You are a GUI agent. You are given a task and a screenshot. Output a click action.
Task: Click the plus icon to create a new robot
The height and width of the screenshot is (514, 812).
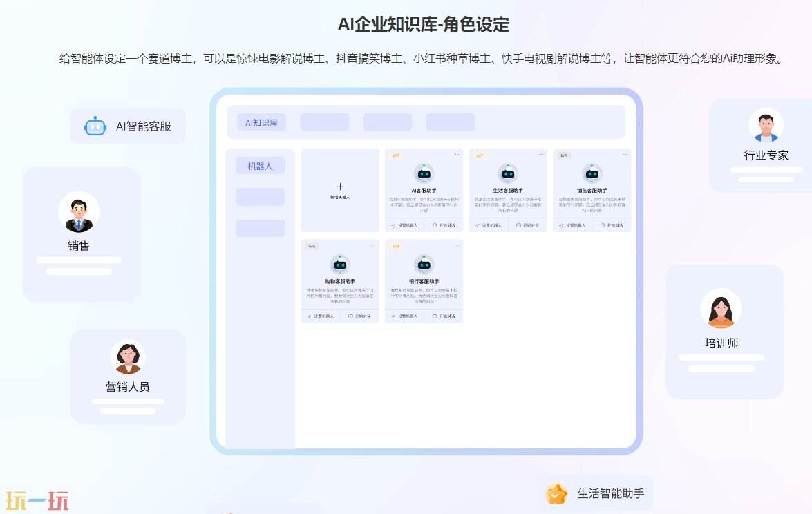pyautogui.click(x=340, y=187)
